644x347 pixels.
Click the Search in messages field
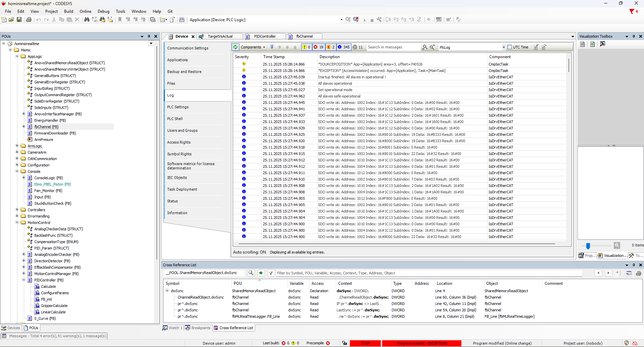coord(393,47)
